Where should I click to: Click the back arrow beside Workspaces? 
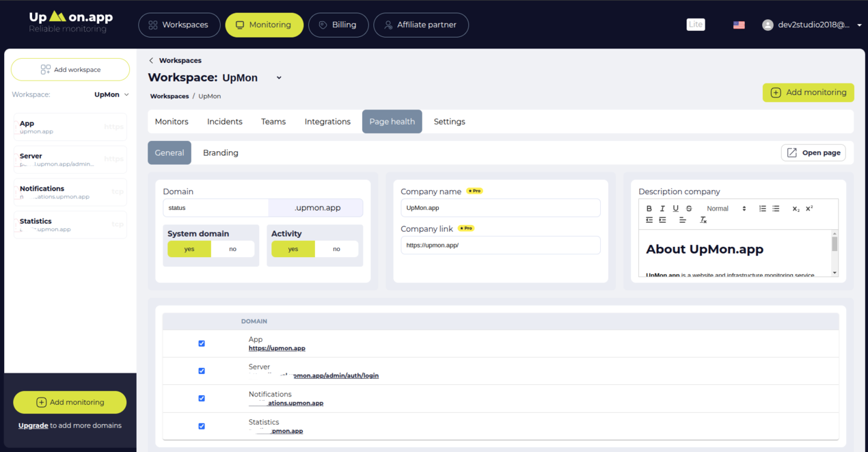point(152,60)
